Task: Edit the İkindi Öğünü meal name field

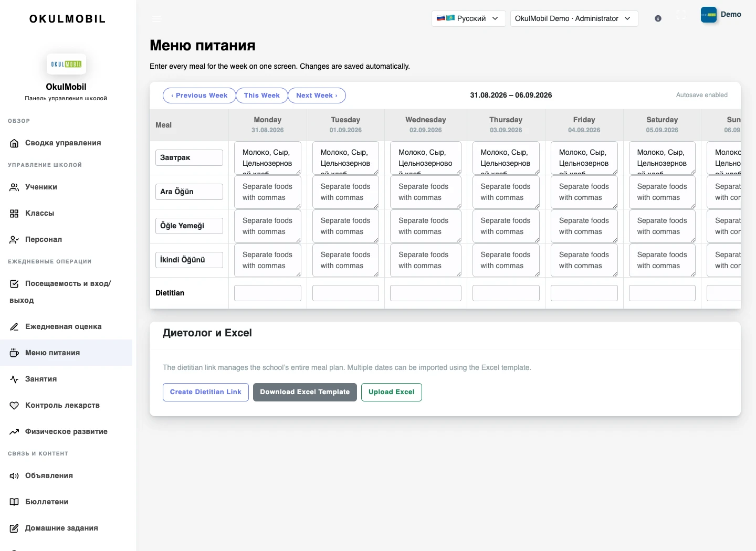Action: (x=189, y=260)
